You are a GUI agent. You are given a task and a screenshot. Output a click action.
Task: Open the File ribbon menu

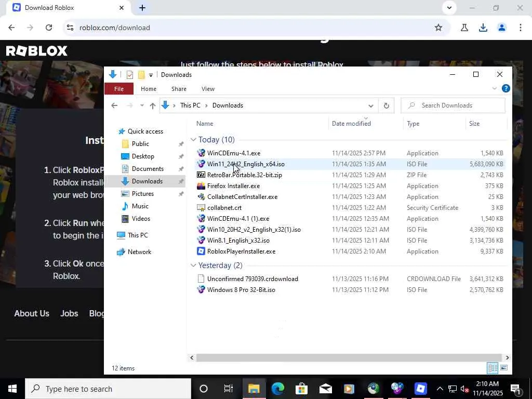119,89
